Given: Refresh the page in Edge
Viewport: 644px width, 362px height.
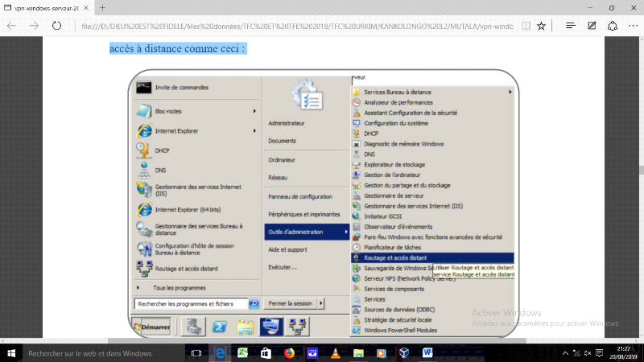Looking at the screenshot, I should tap(56, 26).
